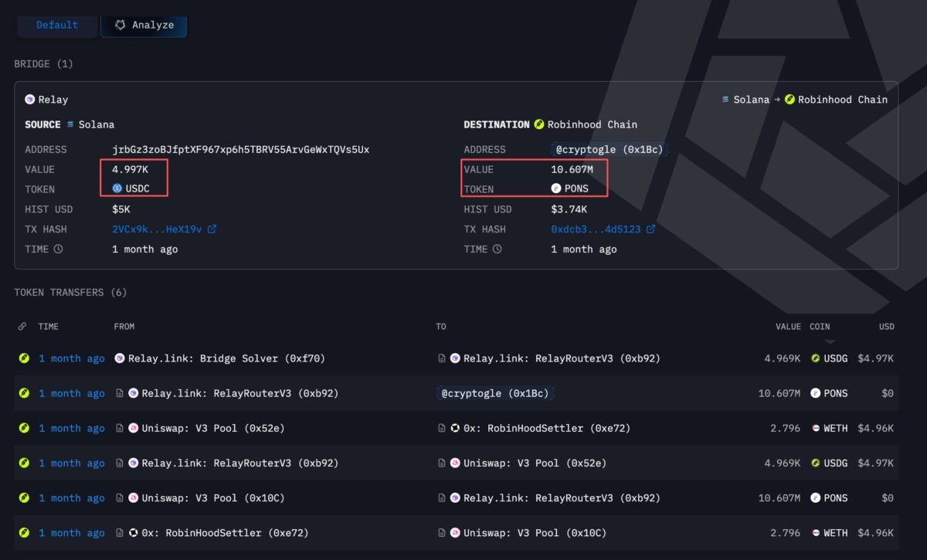Sort transfers by the VALUE column header
The width and height of the screenshot is (927, 560).
[788, 327]
